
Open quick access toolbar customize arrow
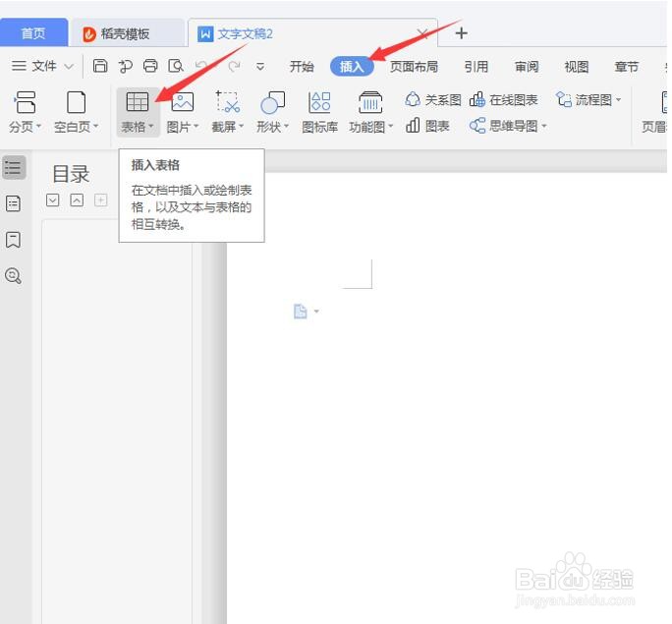[x=260, y=67]
